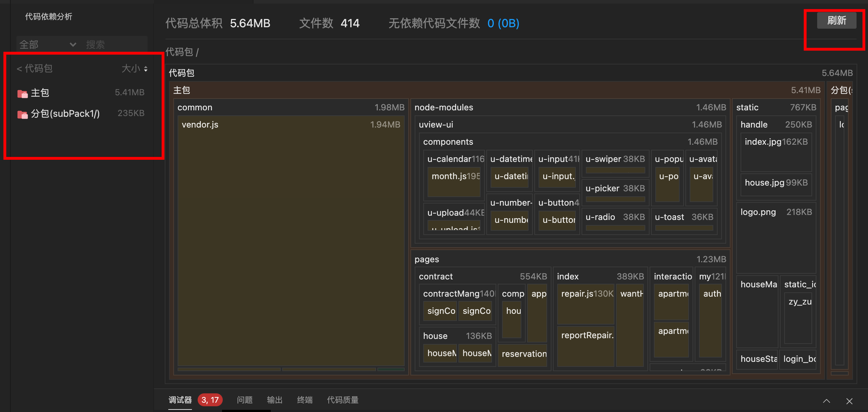The height and width of the screenshot is (412, 868).
Task: Select the 主包 folder icon
Action: click(23, 93)
